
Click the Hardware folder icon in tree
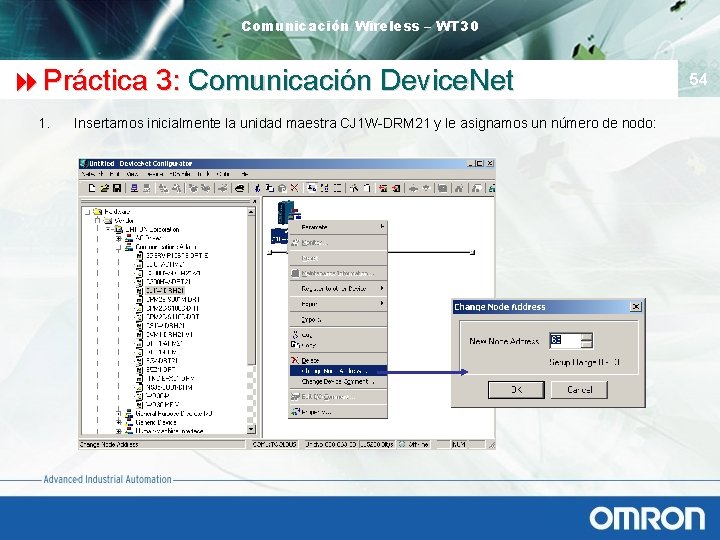click(x=97, y=212)
